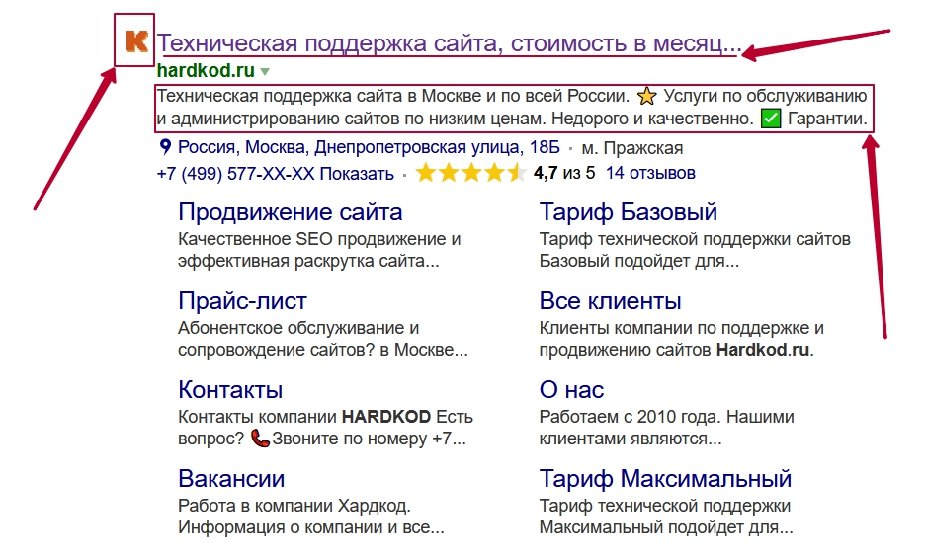Screen dimensions: 925x560
Task: Open the address Днепропетровская улица, 18Б
Action: coord(369,147)
